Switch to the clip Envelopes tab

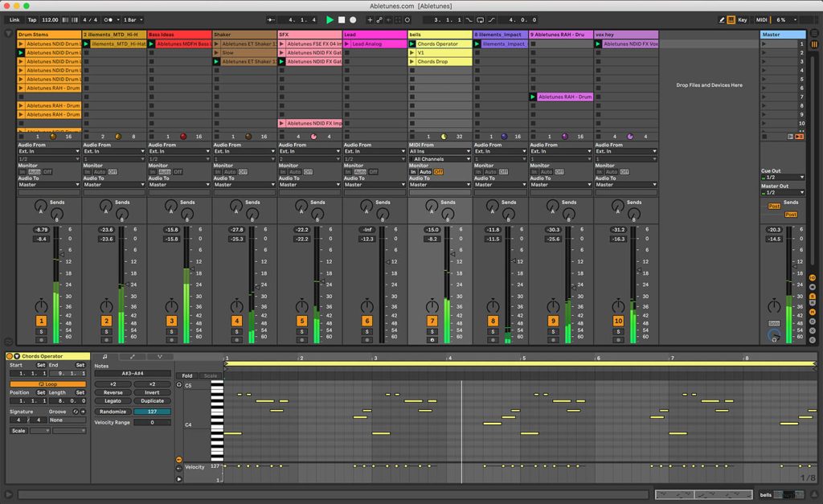click(132, 358)
